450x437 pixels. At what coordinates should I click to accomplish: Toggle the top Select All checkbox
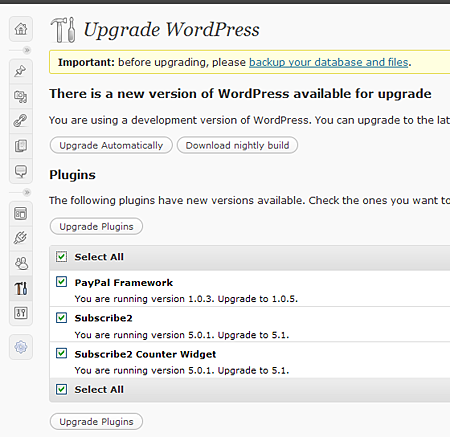point(61,257)
